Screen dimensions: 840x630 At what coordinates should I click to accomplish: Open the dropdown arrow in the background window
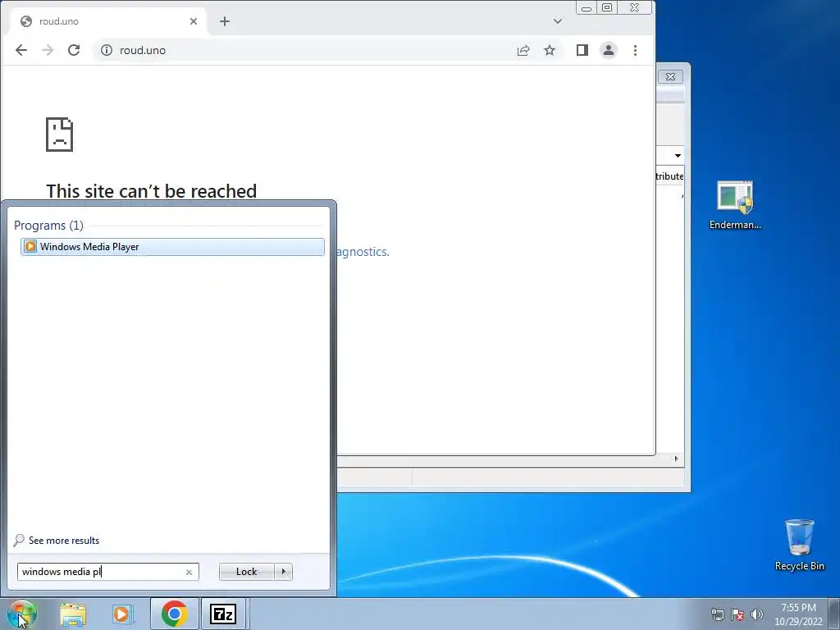(x=678, y=156)
